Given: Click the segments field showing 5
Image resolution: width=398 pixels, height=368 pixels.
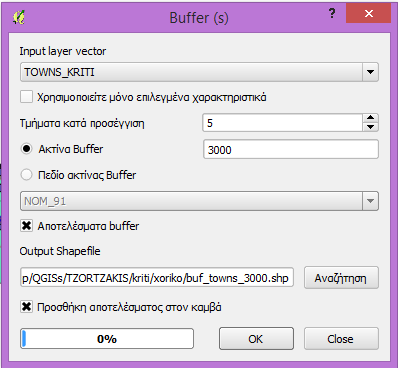Looking at the screenshot, I should (283, 123).
